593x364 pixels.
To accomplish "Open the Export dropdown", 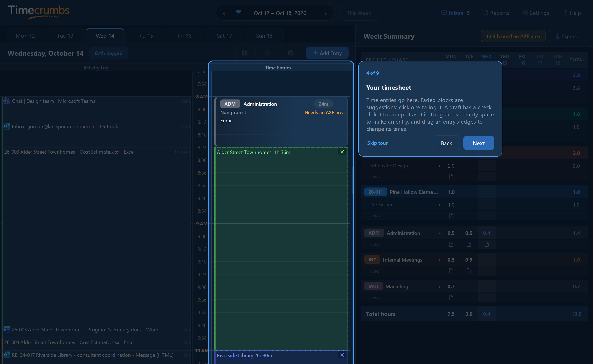I will coord(567,36).
